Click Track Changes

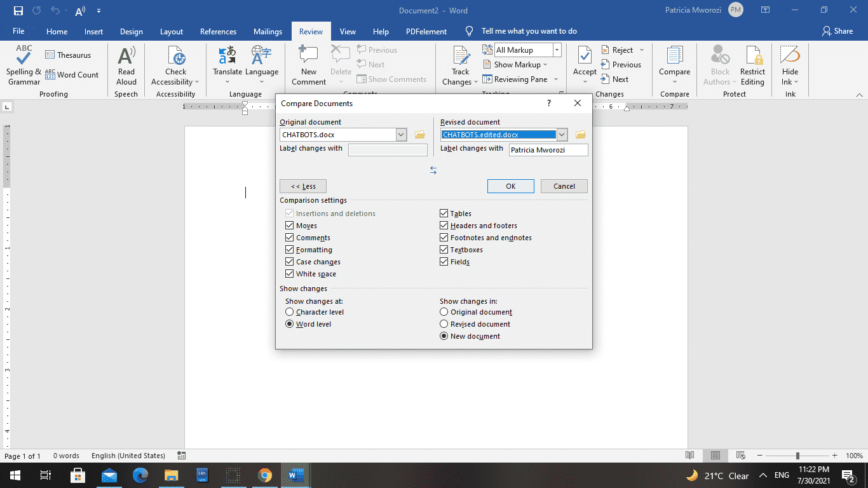coord(459,66)
